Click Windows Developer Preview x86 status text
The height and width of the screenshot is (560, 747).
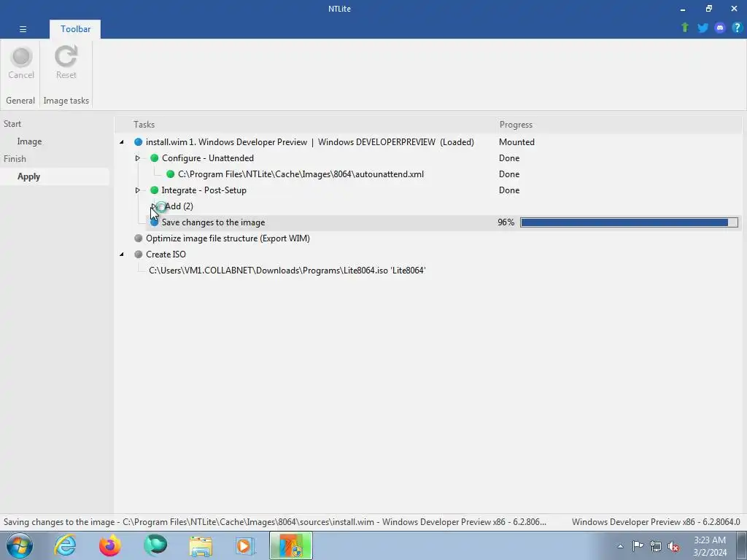tap(656, 522)
